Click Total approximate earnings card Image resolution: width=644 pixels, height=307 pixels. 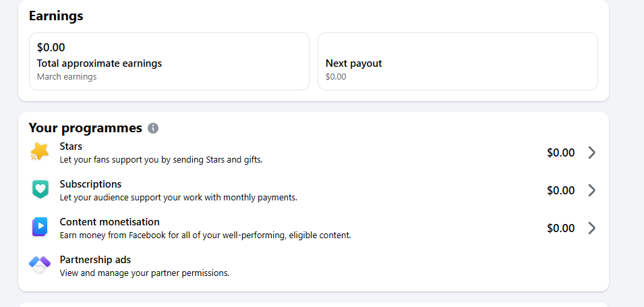(169, 61)
